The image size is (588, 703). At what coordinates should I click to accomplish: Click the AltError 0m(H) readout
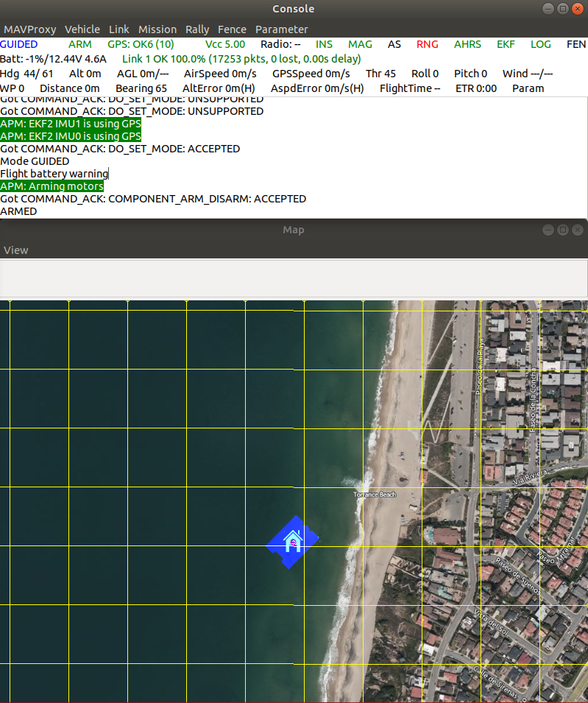pyautogui.click(x=219, y=89)
